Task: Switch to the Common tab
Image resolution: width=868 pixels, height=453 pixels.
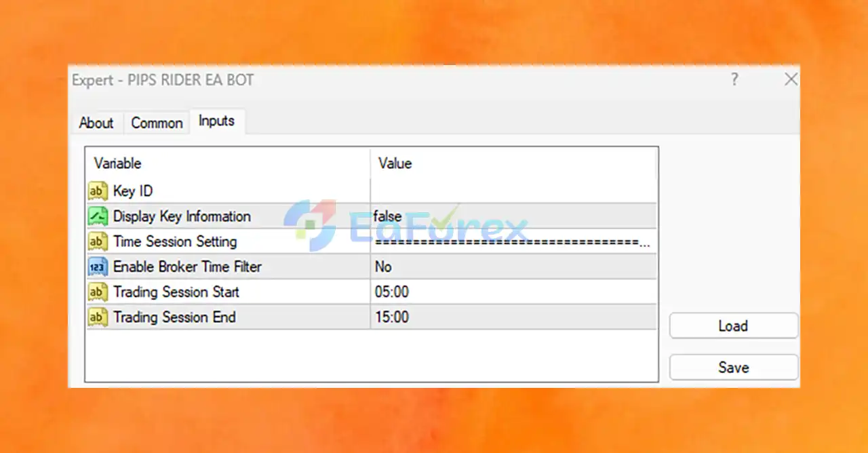Action: (157, 123)
